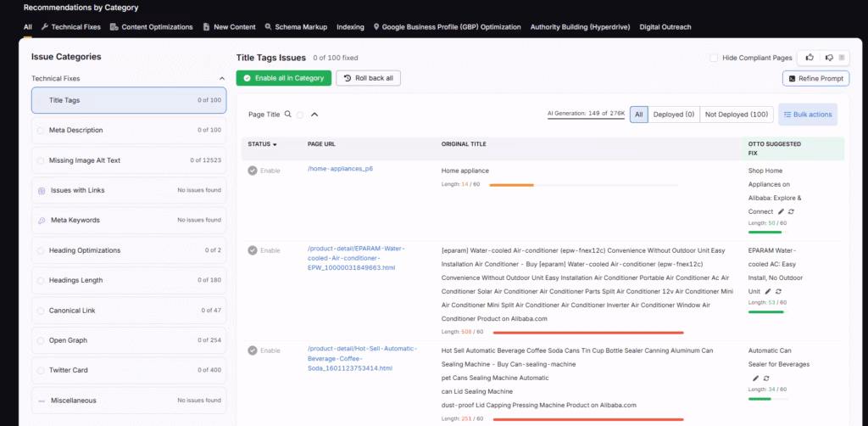Click list icon beside thumbs down
This screenshot has width=868, height=426.
841,58
